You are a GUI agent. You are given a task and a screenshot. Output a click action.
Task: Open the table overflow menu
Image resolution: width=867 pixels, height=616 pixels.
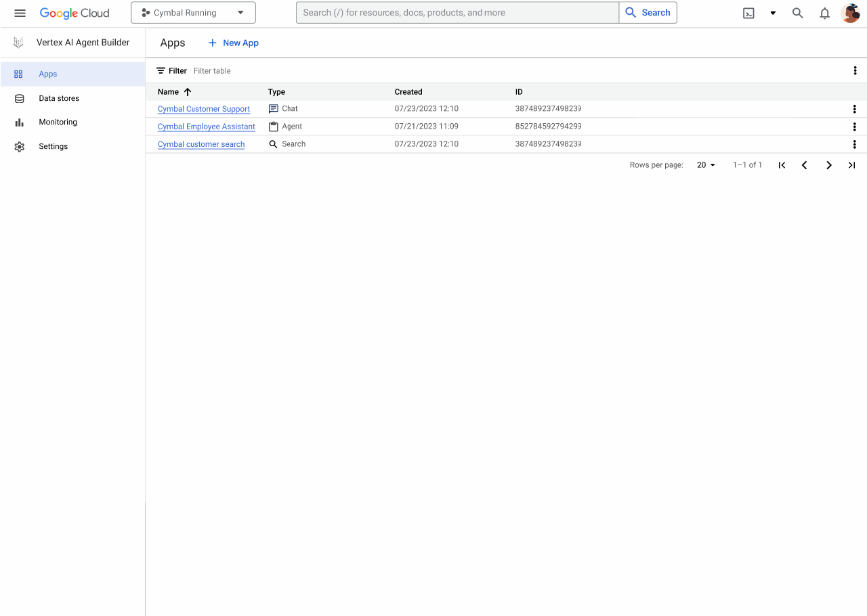(855, 70)
